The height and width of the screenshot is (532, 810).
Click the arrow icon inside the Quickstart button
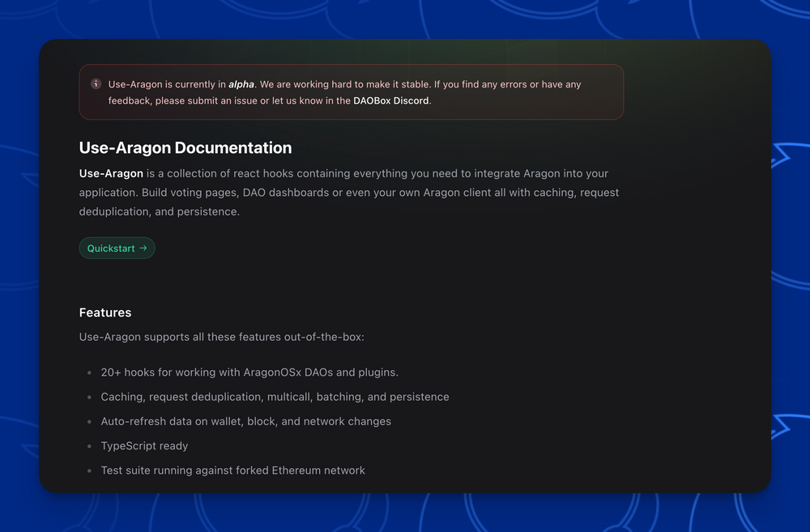pyautogui.click(x=144, y=248)
